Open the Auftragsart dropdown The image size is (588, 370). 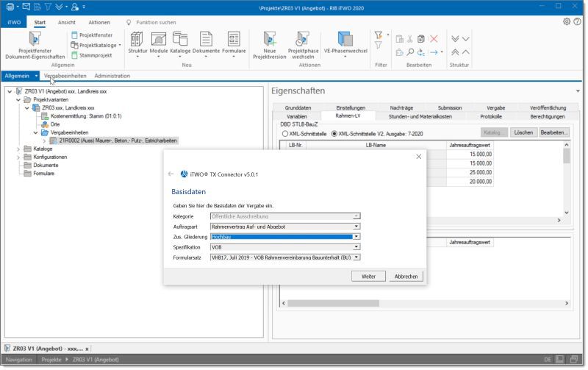(356, 227)
